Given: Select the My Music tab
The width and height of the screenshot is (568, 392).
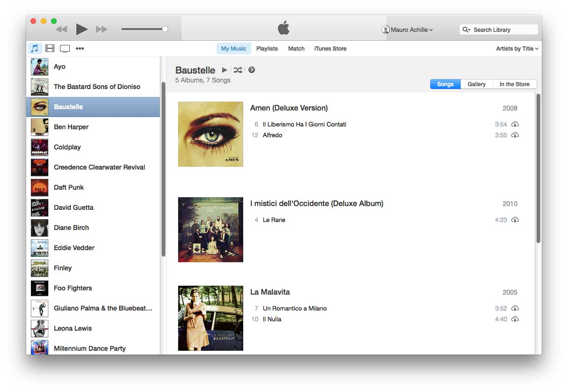Looking at the screenshot, I should (x=234, y=49).
